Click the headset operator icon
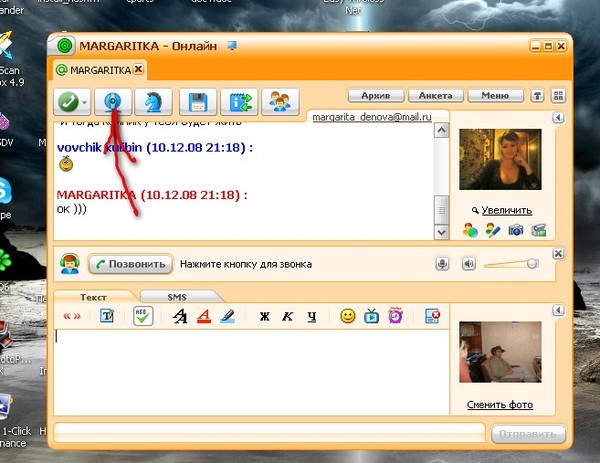Viewport: 600px width, 463px height. coord(70,264)
